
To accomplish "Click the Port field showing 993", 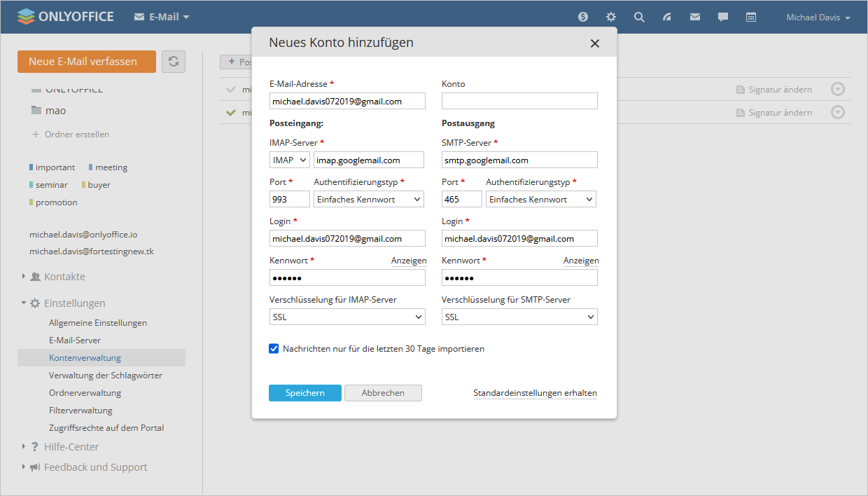I will (290, 199).
